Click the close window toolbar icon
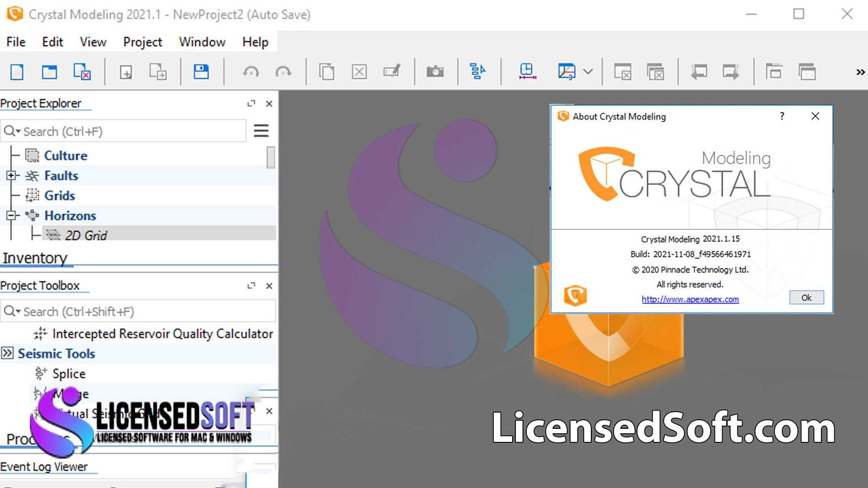The width and height of the screenshot is (868, 488). coord(622,72)
